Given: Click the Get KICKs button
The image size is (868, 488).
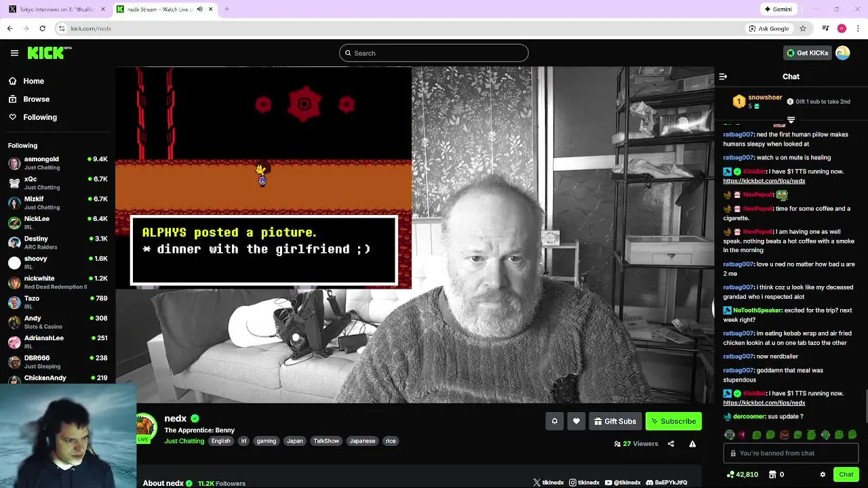Looking at the screenshot, I should [x=807, y=53].
